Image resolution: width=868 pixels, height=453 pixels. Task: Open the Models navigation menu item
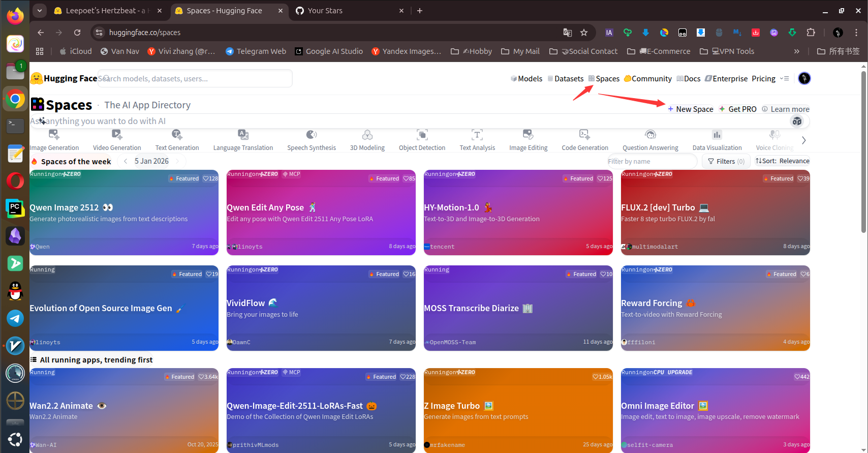tap(526, 79)
